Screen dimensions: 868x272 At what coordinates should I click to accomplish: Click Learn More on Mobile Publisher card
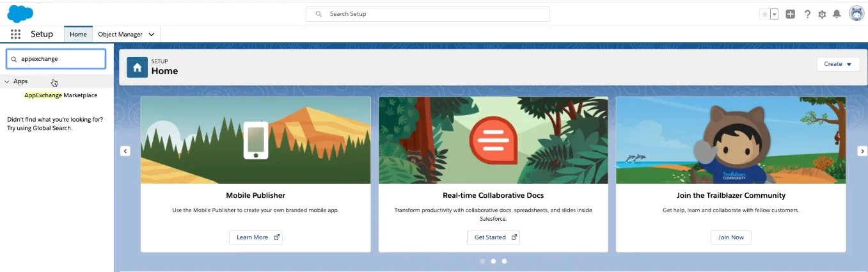(x=256, y=237)
